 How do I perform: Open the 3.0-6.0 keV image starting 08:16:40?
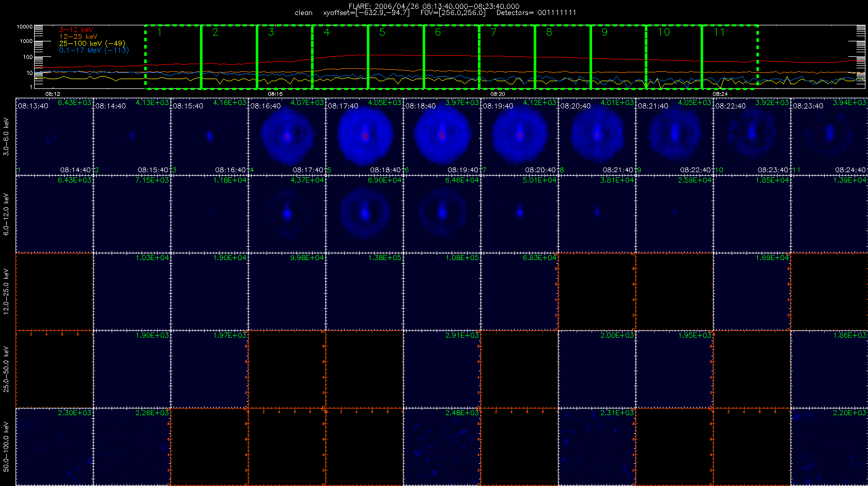pos(287,136)
